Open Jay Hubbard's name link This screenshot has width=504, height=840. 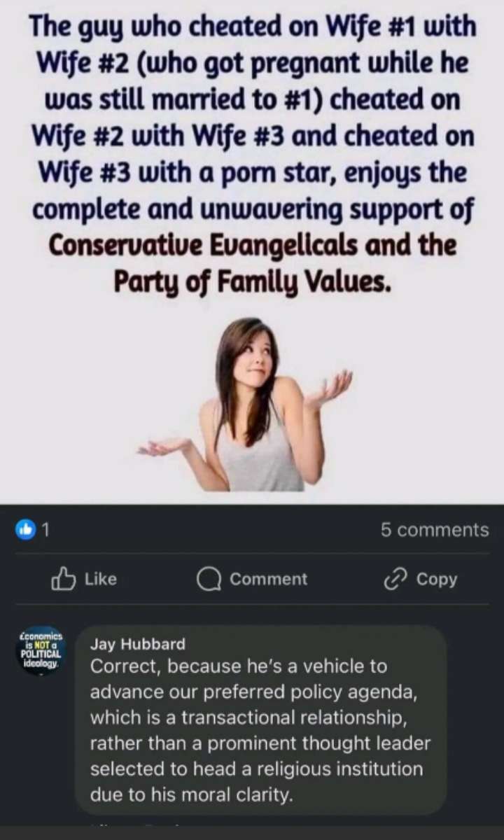coord(138,644)
